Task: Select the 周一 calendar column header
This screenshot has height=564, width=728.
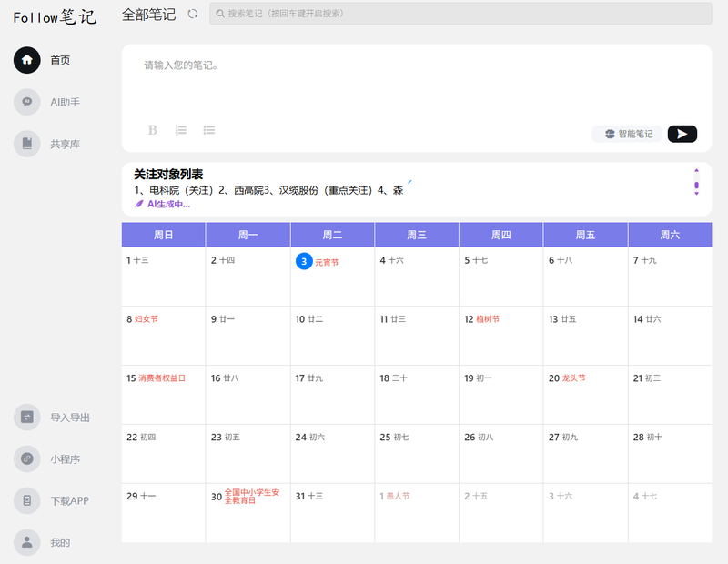Action: point(248,235)
